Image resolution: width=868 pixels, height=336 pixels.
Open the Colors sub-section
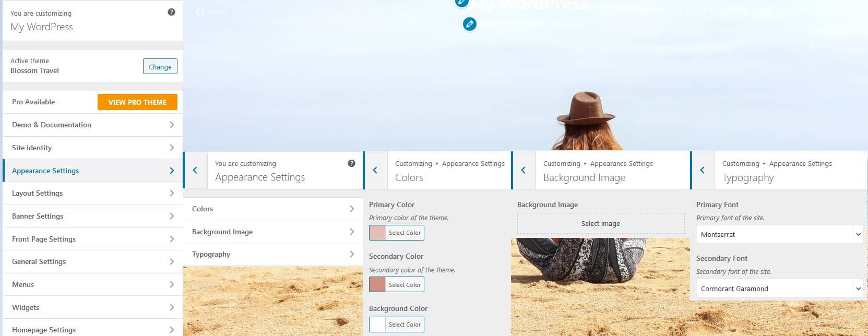273,209
